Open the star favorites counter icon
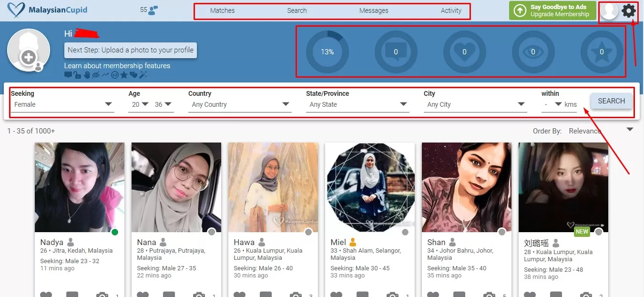Image resolution: width=644 pixels, height=297 pixels. tap(602, 51)
